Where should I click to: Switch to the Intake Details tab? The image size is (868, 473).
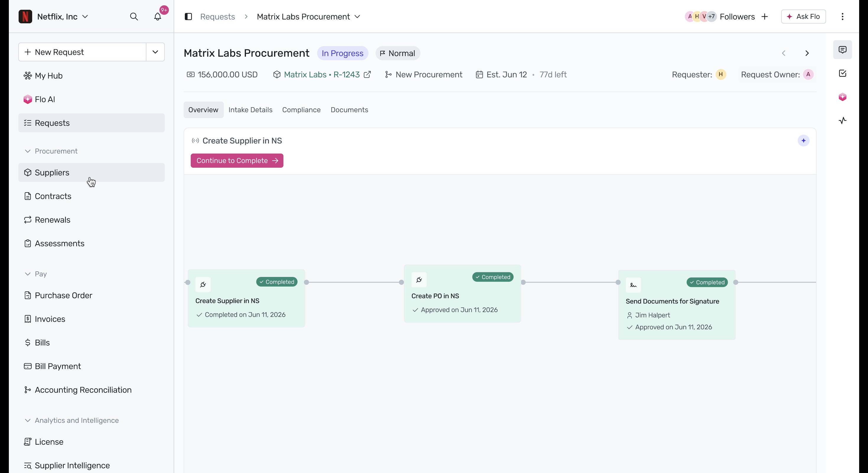click(250, 110)
